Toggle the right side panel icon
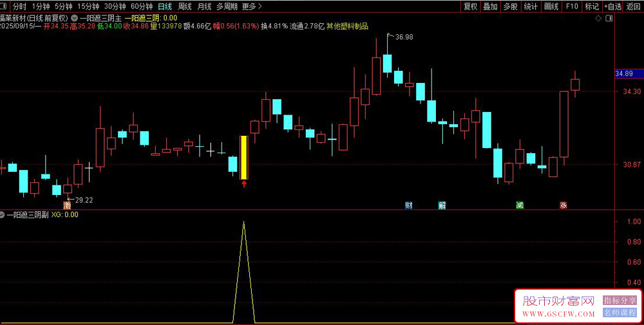This screenshot has height=325, width=644. coord(609,19)
